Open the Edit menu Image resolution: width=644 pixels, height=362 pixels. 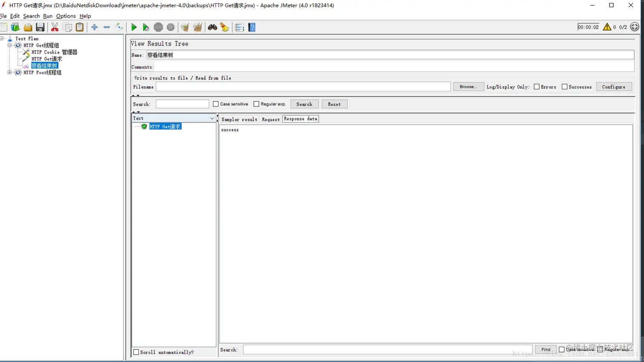pyautogui.click(x=15, y=16)
